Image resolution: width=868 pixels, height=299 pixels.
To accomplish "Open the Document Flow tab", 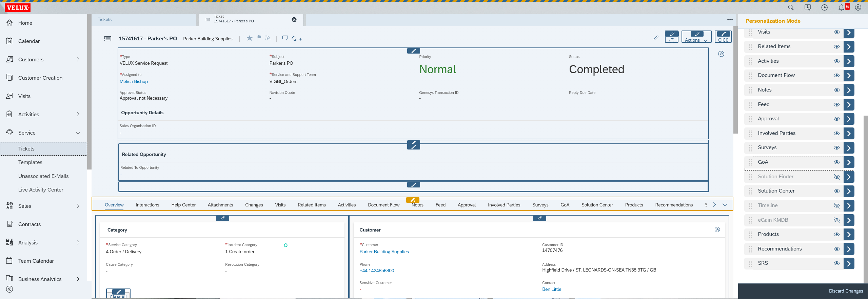I will tap(384, 205).
